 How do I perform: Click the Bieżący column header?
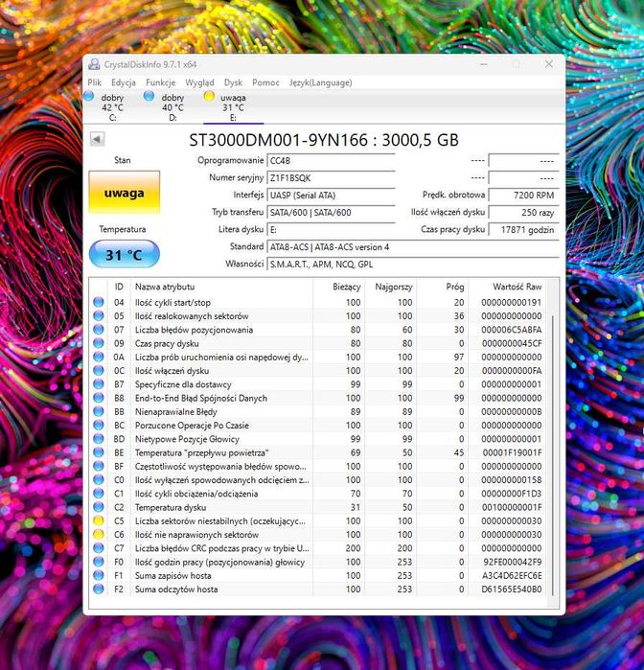(x=338, y=287)
